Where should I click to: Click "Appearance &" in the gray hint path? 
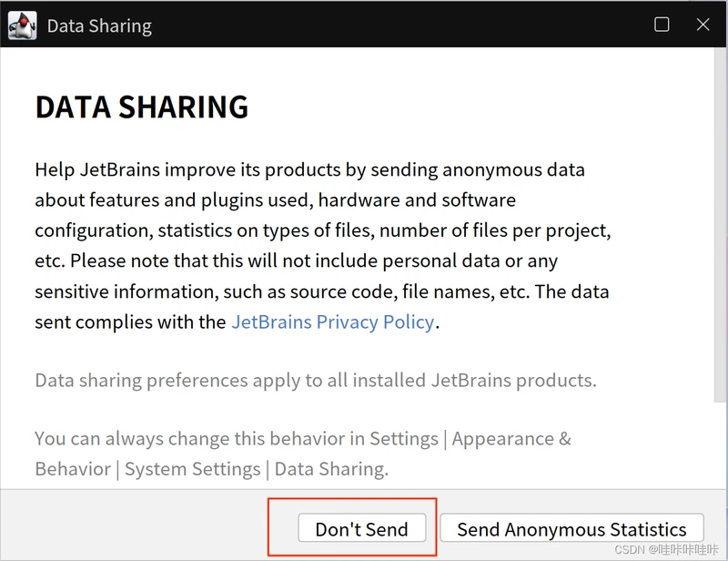511,438
